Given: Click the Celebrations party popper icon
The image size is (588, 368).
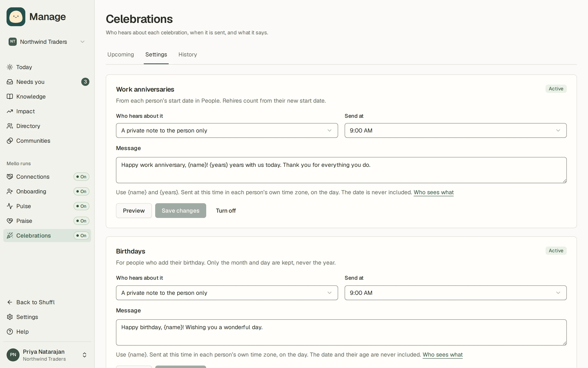Looking at the screenshot, I should tap(10, 236).
